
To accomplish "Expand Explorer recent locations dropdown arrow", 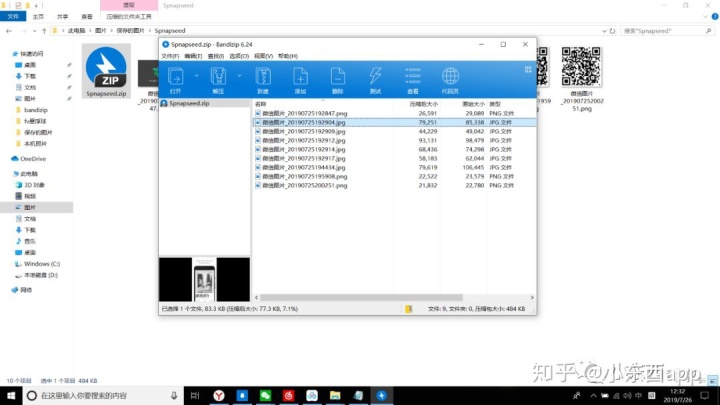I will 34,31.
